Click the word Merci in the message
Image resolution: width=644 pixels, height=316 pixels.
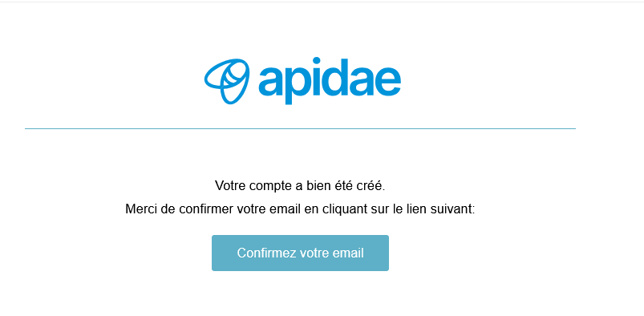coord(140,209)
